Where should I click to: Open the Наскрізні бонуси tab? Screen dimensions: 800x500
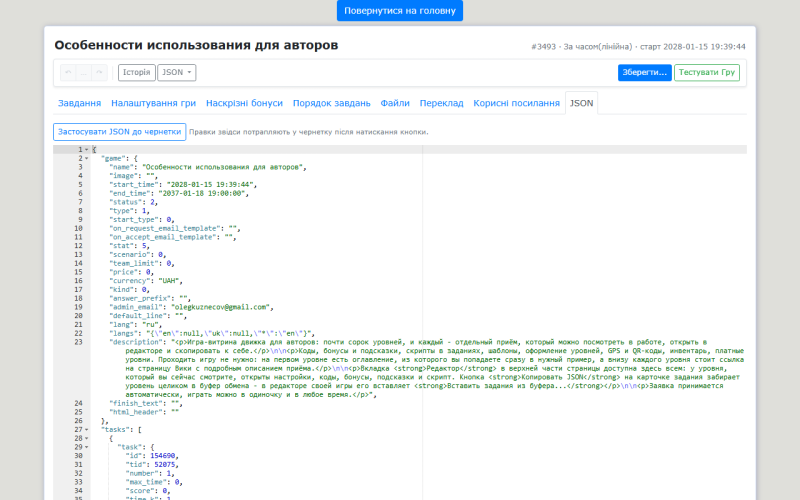coord(244,103)
